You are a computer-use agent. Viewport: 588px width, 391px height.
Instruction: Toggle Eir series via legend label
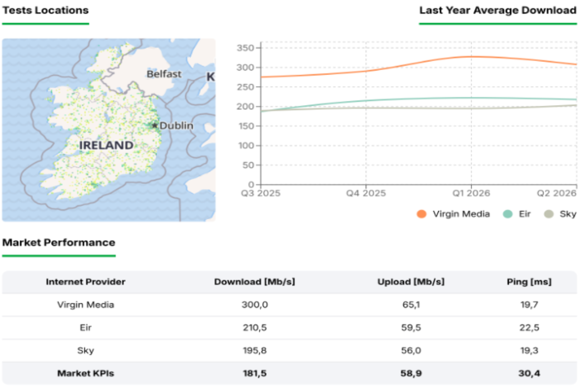pyautogui.click(x=524, y=214)
